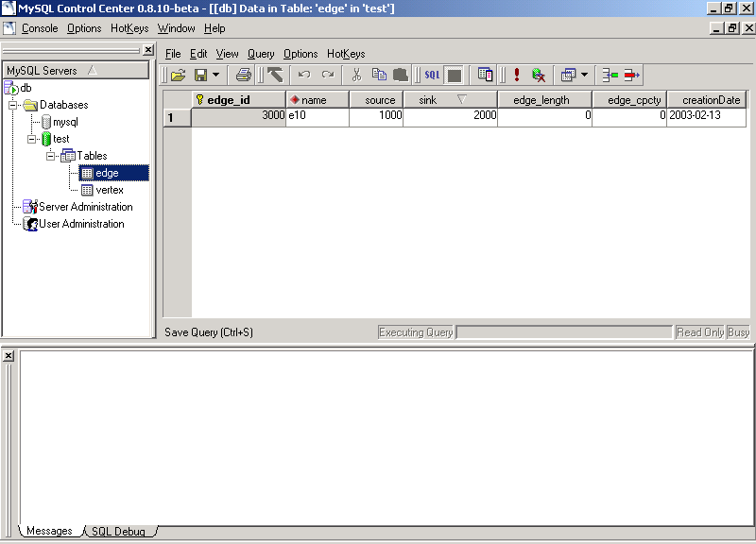Click the open file folder toolbar icon
Image resolution: width=756 pixels, height=544 pixels.
click(178, 76)
